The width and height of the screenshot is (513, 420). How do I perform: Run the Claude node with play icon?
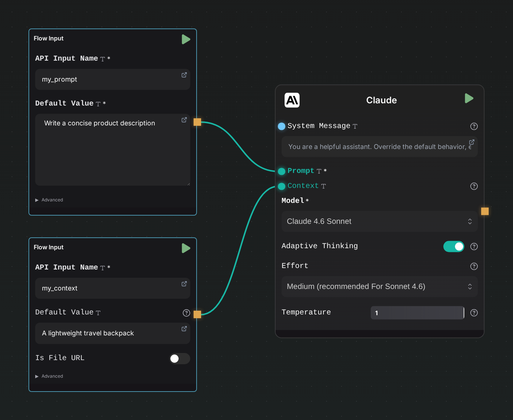[469, 98]
